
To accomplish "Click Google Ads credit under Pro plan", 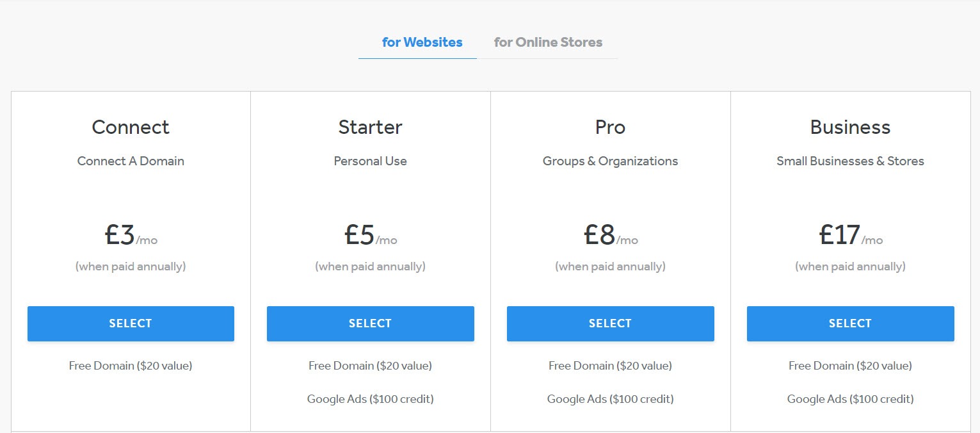I will click(611, 399).
